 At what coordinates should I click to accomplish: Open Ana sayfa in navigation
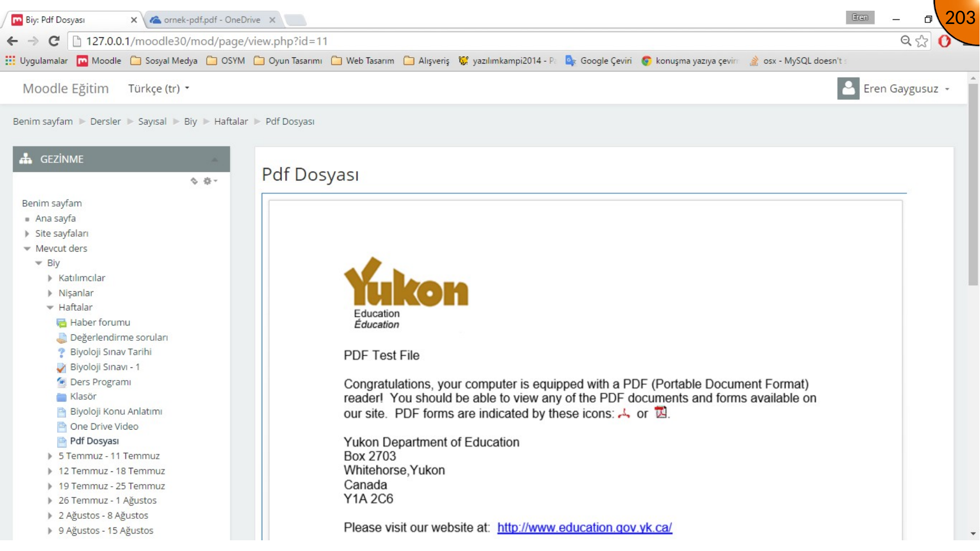(x=56, y=218)
